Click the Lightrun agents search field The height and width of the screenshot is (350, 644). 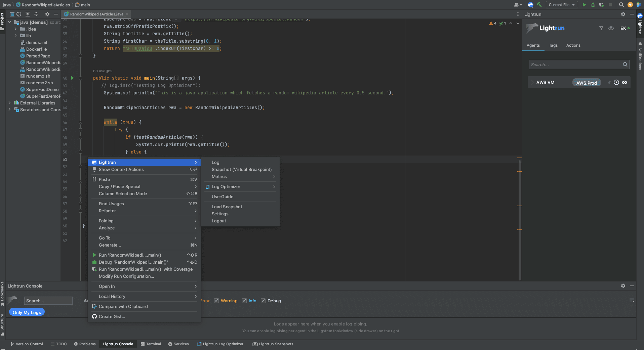point(579,64)
